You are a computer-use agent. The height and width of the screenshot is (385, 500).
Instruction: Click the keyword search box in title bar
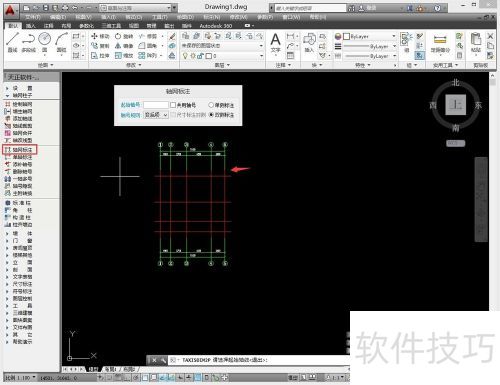pyautogui.click(x=310, y=8)
